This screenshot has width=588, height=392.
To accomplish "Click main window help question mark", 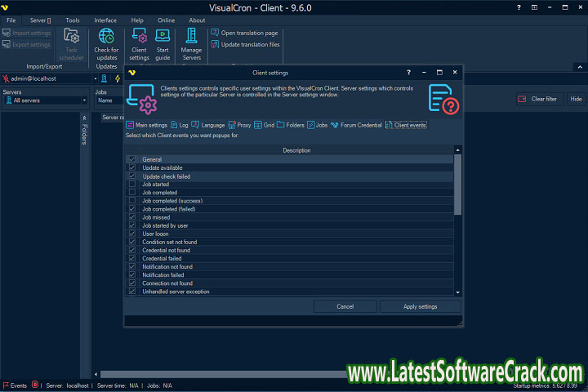I will (x=519, y=7).
